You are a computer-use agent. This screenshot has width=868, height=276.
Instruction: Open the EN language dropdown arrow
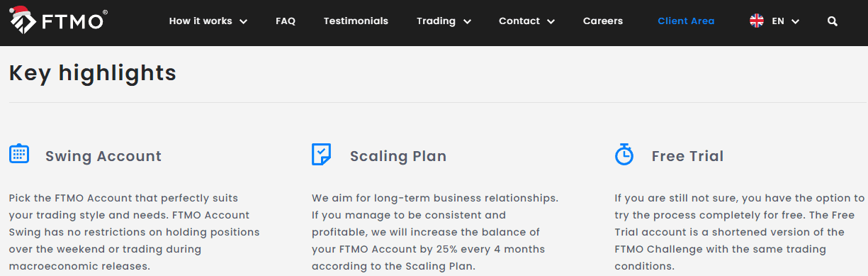(x=795, y=22)
